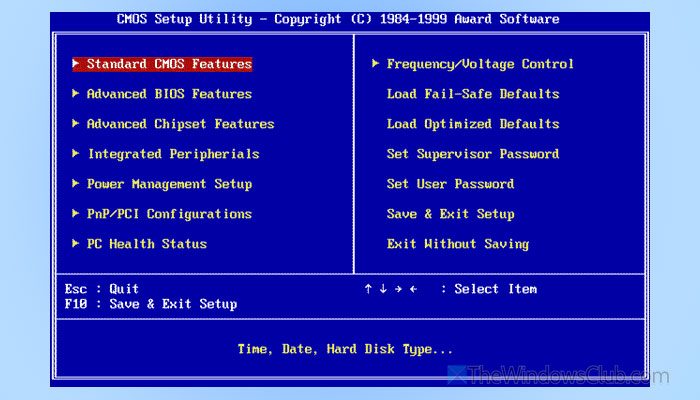700x400 pixels.
Task: Click the down arrow key symbol
Action: [383, 289]
